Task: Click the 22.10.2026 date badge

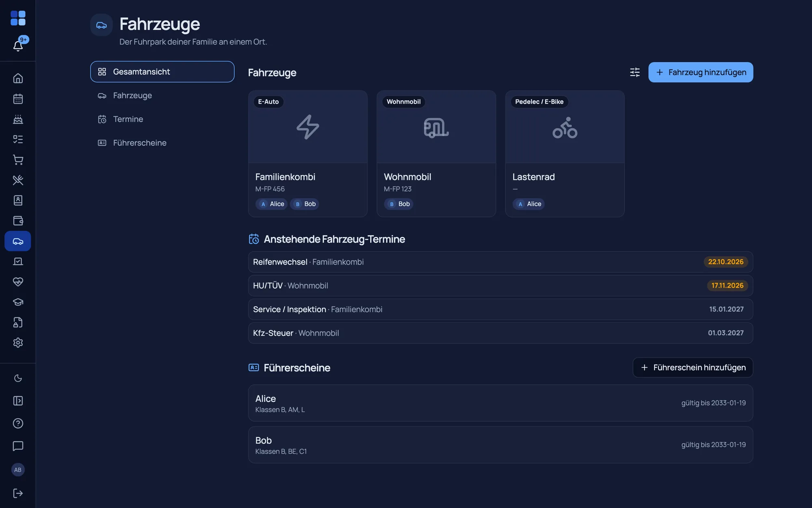Action: (726, 262)
